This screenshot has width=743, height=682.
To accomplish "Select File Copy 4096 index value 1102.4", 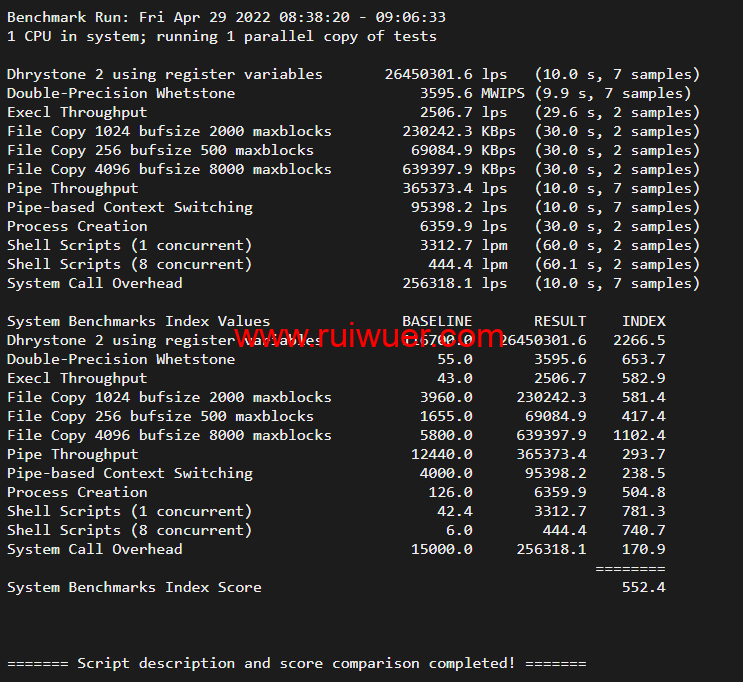I will point(639,435).
